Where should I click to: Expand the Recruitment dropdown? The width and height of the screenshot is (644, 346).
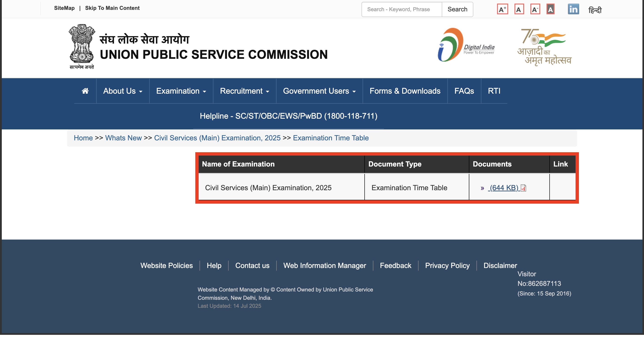tap(244, 91)
